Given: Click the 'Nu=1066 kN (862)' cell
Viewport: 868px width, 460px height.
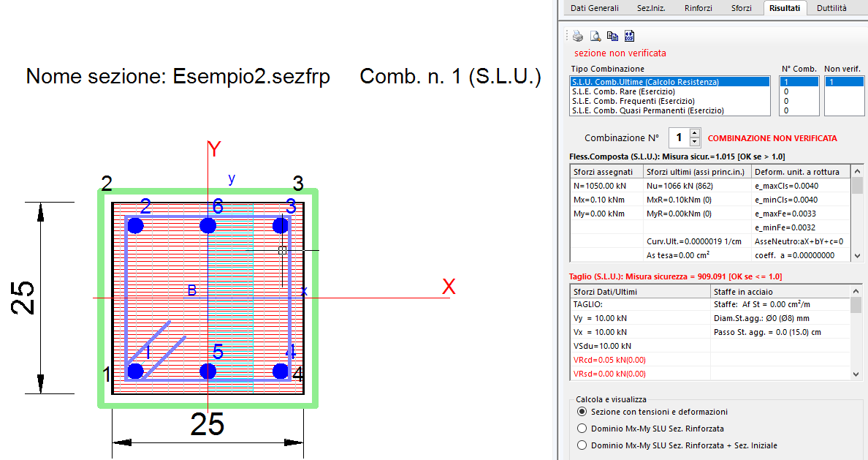Looking at the screenshot, I should tap(697, 186).
